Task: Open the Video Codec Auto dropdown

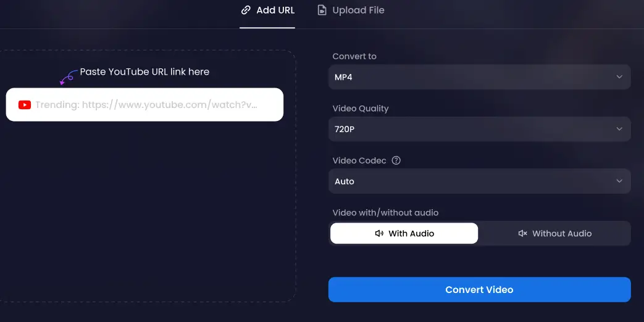Action: (x=479, y=181)
